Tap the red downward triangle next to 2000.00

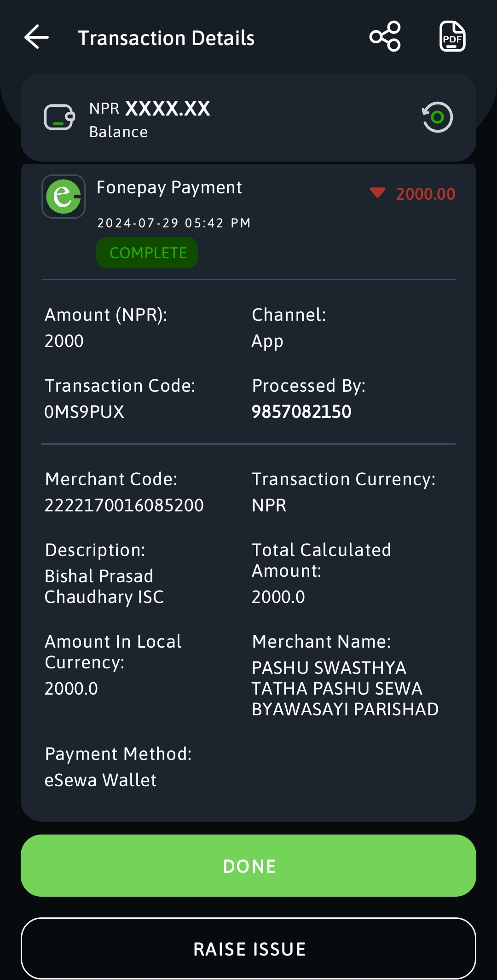pyautogui.click(x=377, y=193)
